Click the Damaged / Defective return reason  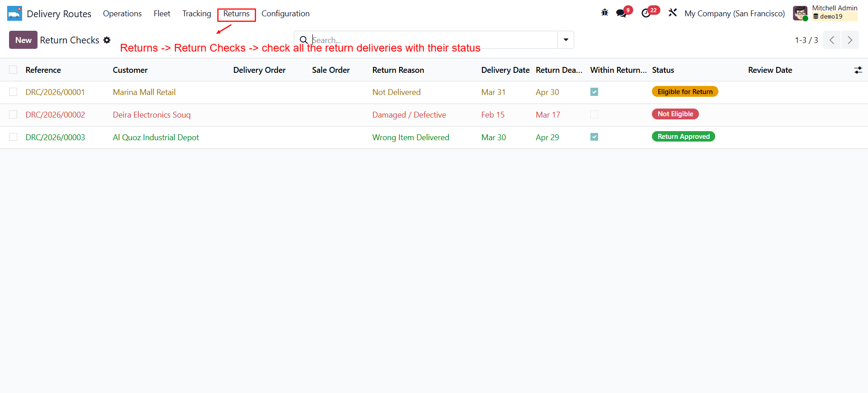tap(409, 115)
